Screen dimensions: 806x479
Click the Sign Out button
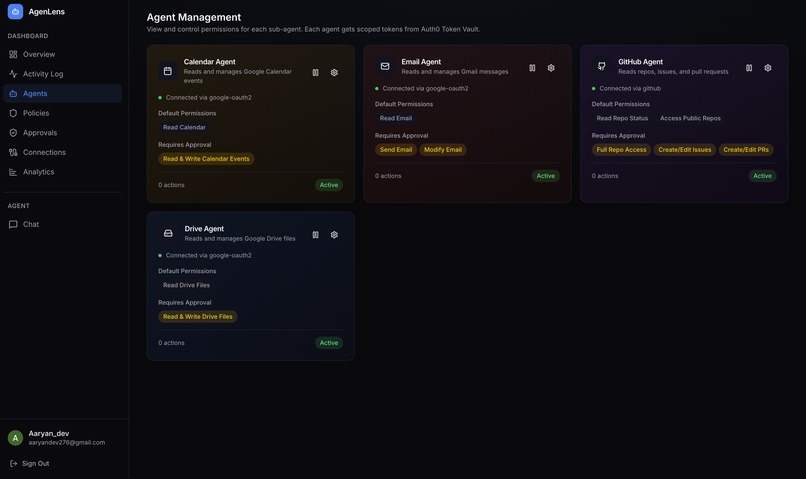[30, 464]
